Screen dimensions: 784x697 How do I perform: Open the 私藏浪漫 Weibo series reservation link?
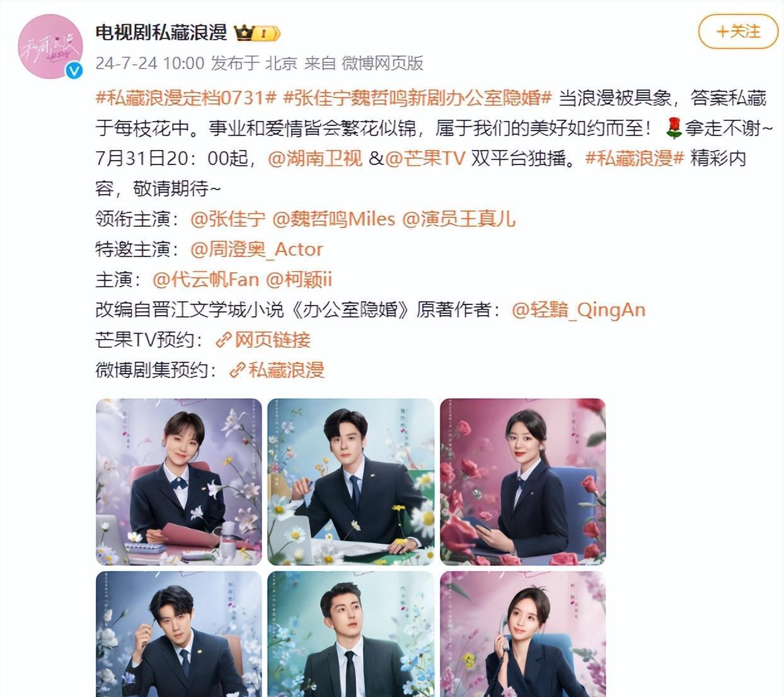pyautogui.click(x=277, y=370)
